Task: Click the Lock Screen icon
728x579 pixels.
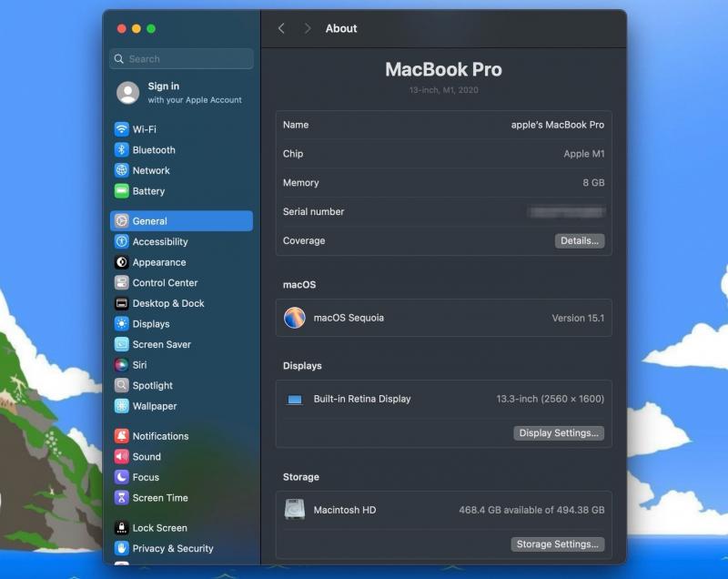Action: pyautogui.click(x=122, y=528)
